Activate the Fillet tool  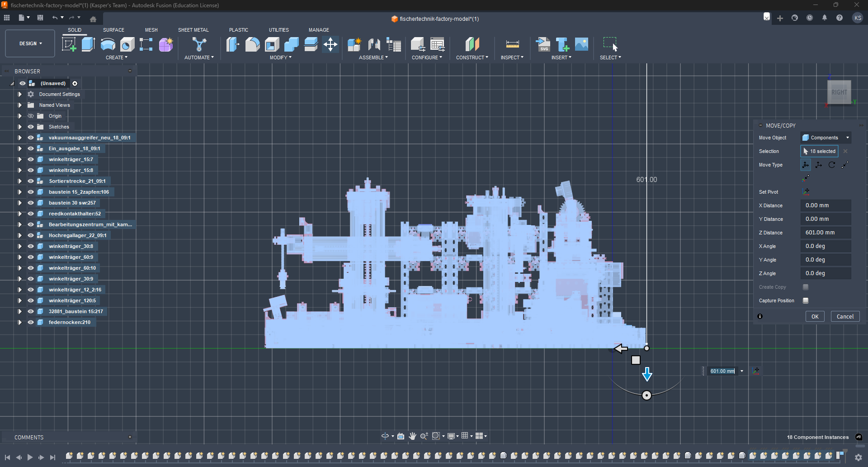[x=252, y=44]
